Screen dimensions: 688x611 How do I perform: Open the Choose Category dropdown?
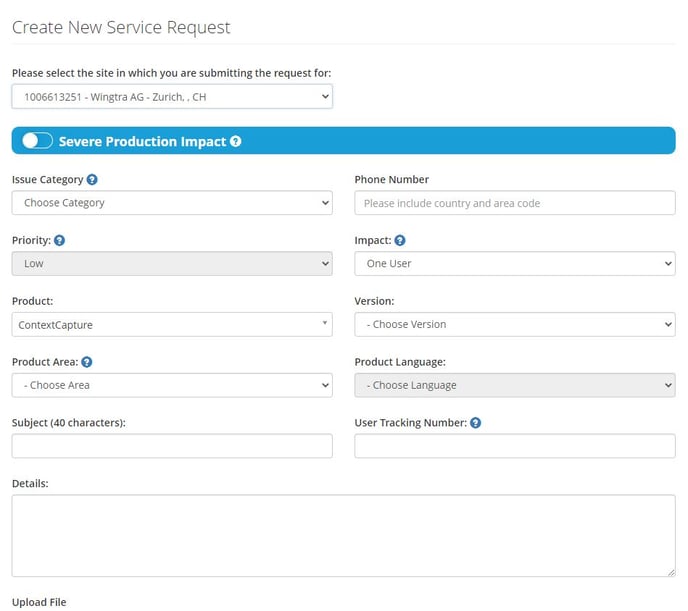click(x=172, y=203)
